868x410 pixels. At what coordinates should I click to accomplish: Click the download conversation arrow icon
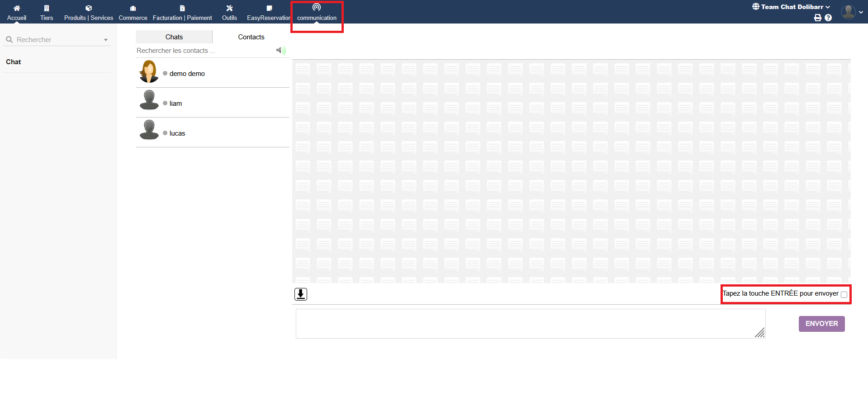click(x=301, y=294)
